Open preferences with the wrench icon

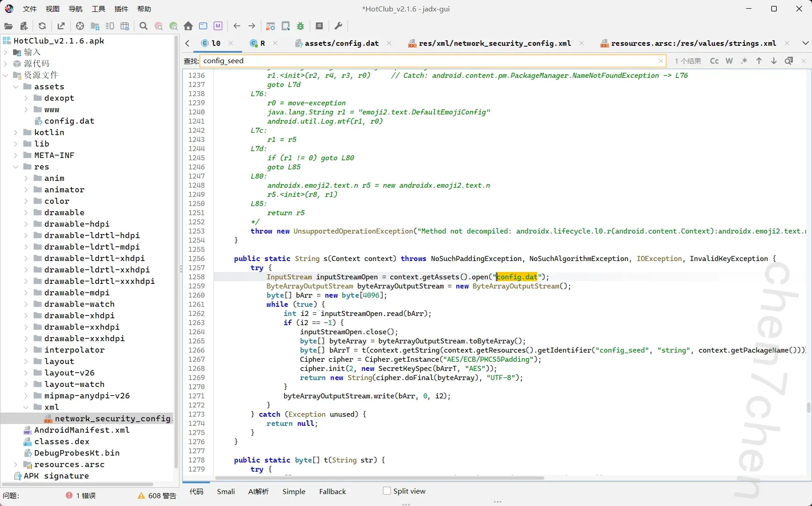(x=338, y=26)
